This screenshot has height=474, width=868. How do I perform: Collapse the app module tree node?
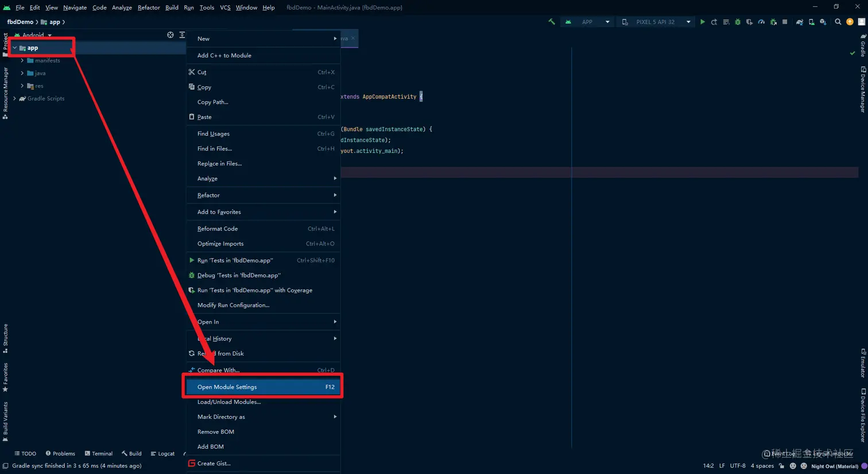(15, 48)
